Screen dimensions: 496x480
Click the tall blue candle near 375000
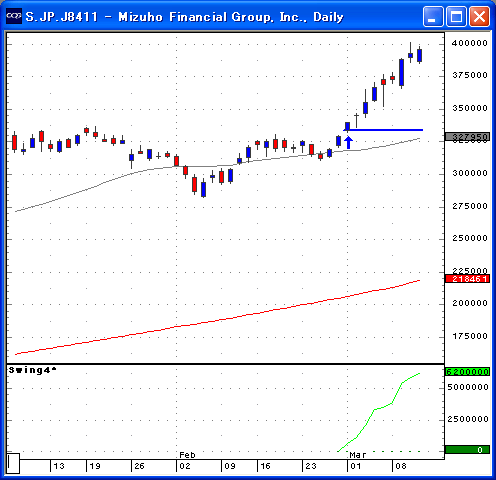point(402,73)
